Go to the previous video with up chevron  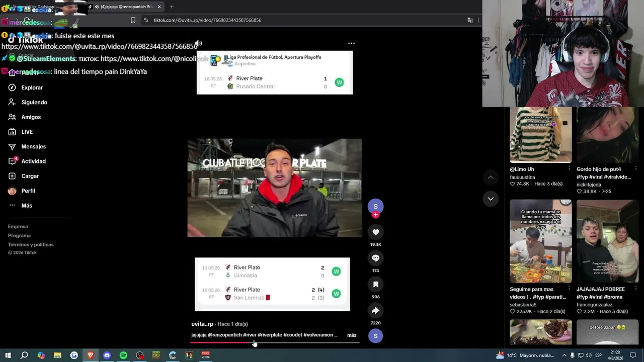491,177
